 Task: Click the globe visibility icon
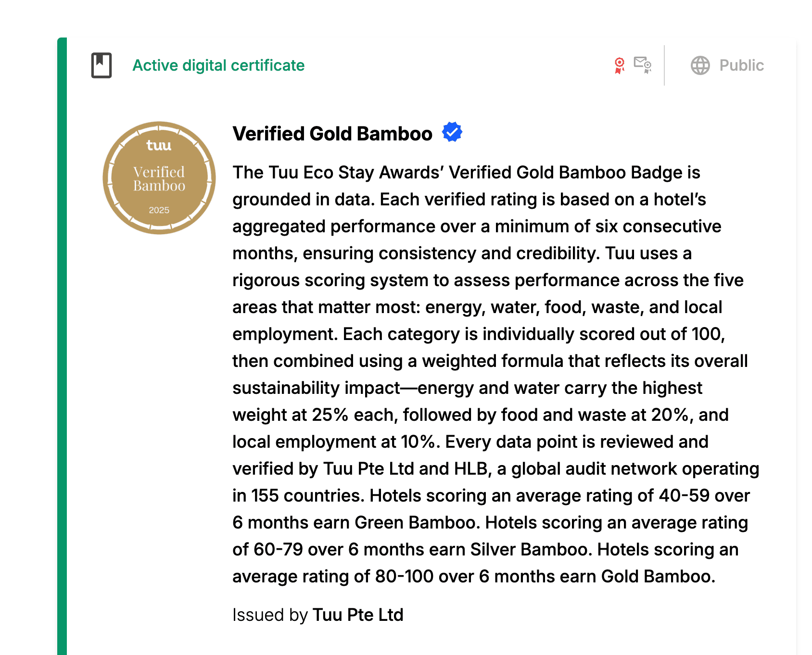click(x=700, y=65)
